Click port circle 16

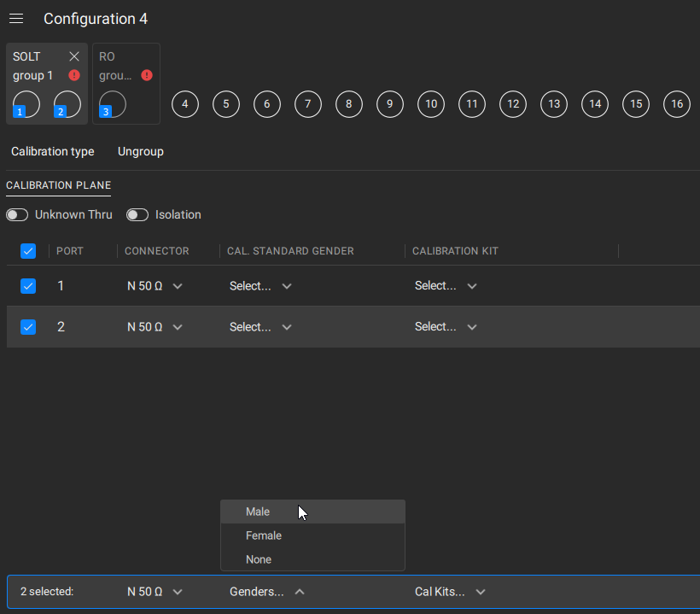click(676, 103)
